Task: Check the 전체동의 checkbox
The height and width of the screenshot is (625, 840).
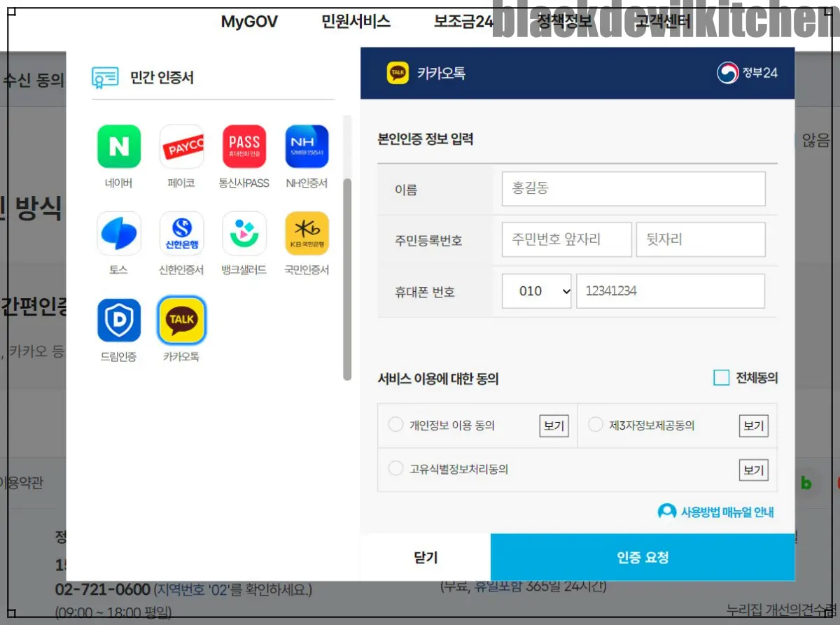Action: tap(721, 378)
